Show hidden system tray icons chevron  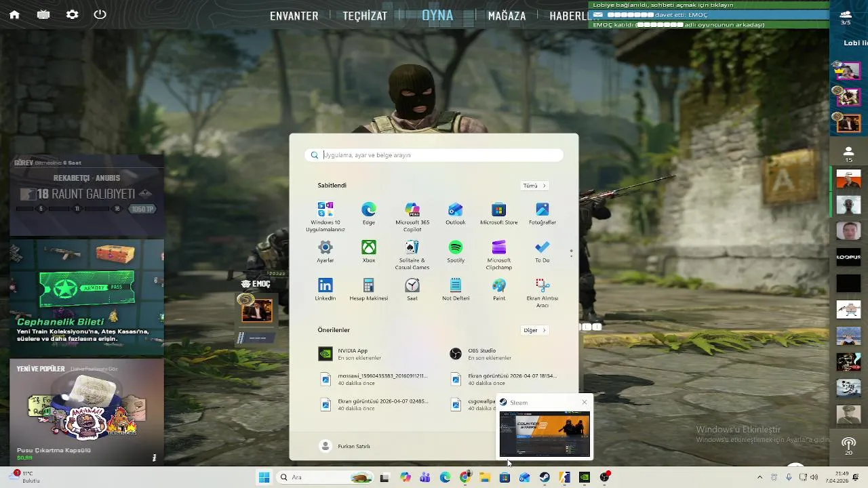click(759, 477)
